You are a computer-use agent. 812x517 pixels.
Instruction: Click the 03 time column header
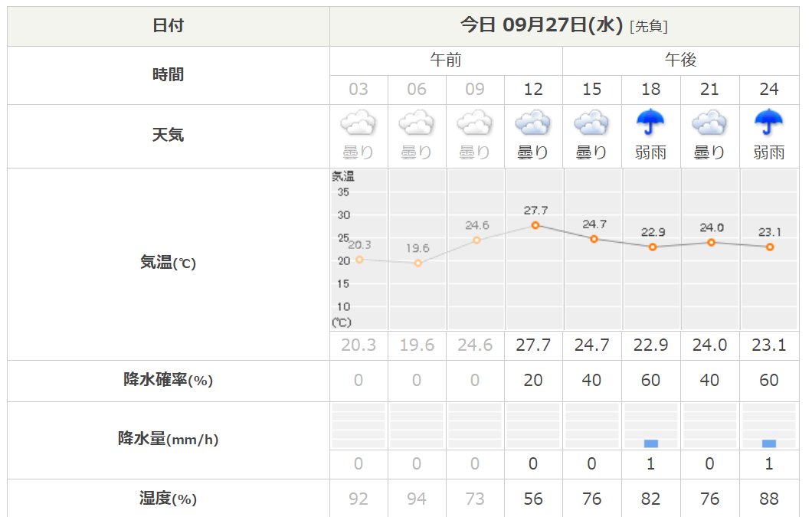pyautogui.click(x=359, y=90)
